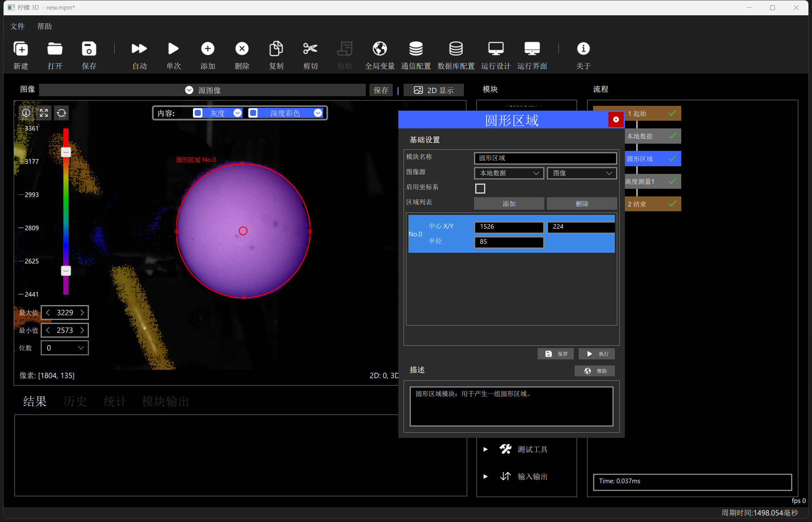Image resolution: width=812 pixels, height=522 pixels.
Task: Open the 本地数据 image source dropdown
Action: click(x=509, y=173)
